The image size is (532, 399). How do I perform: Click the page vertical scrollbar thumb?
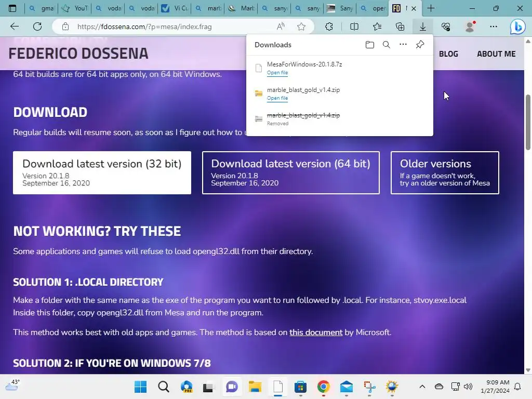(528, 122)
